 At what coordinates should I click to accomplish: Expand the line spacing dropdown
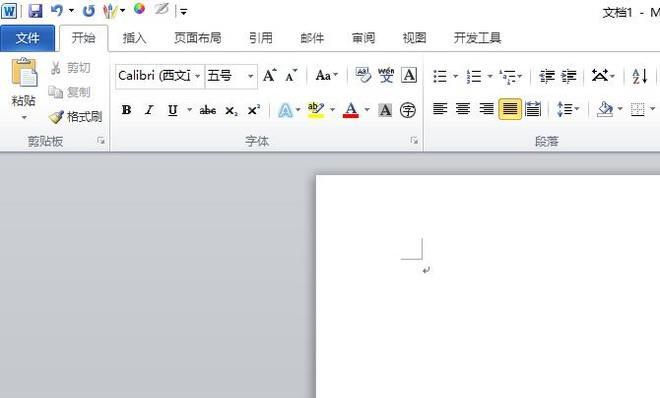pos(577,109)
